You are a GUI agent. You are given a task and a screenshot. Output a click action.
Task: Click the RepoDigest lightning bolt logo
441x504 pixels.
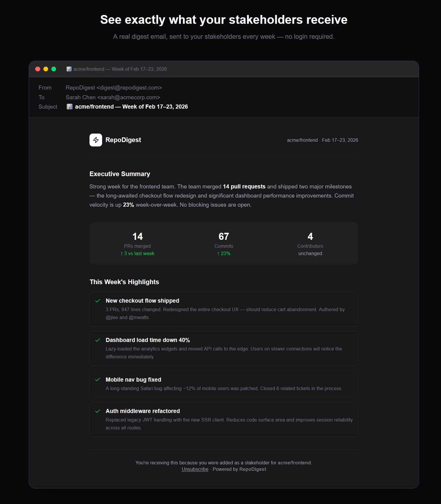click(96, 140)
